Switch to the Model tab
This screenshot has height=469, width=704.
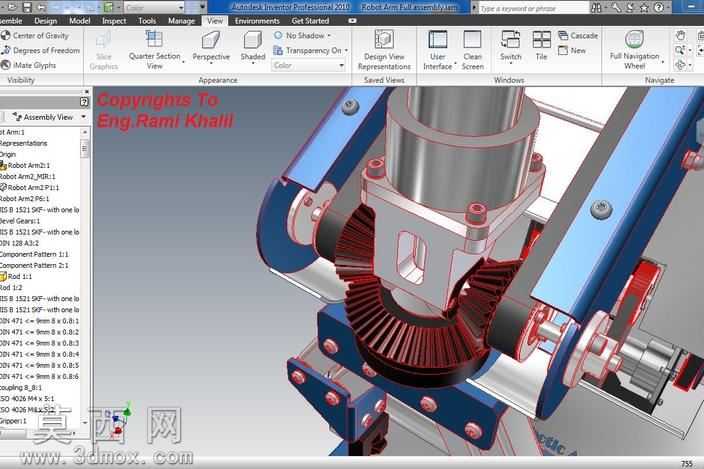[79, 21]
